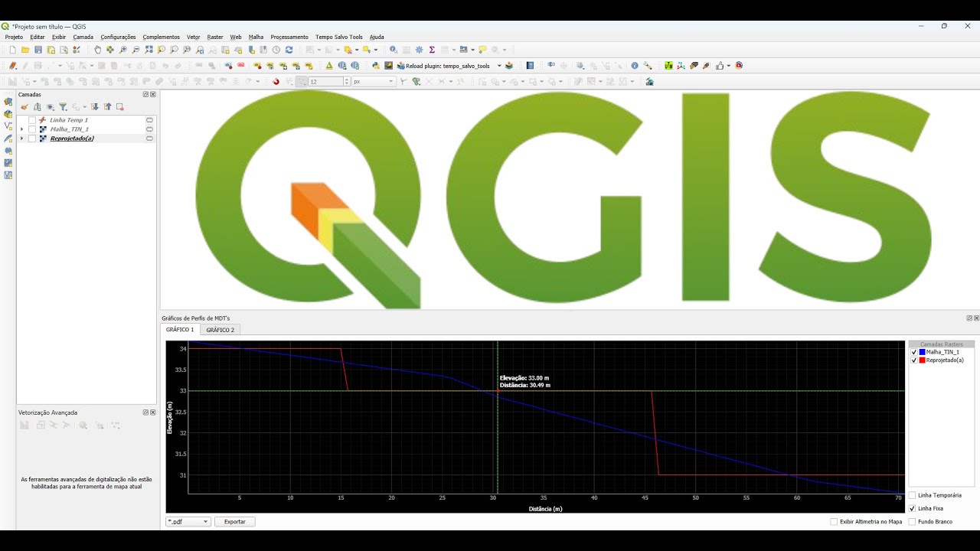Screen dimensions: 980x551
Task: Open Data Source Manager from the left sidebar
Action: tap(8, 101)
